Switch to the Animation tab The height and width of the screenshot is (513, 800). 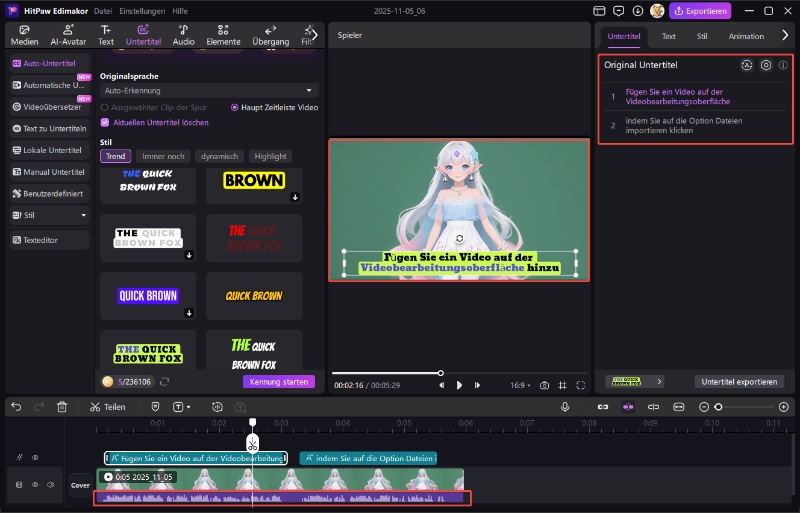[746, 36]
